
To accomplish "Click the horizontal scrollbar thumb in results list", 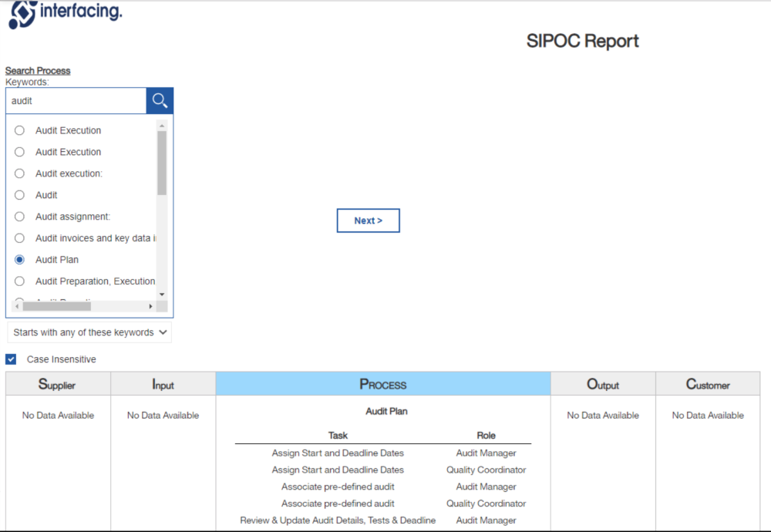I will (x=57, y=306).
